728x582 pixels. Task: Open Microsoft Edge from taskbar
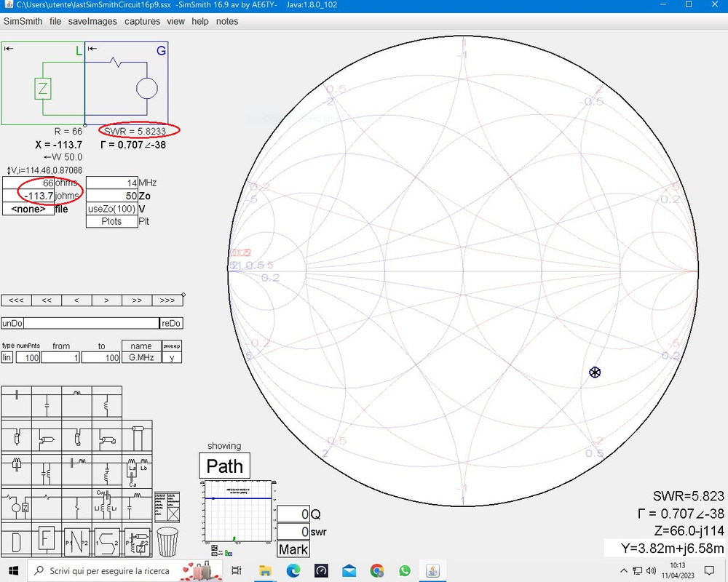[x=293, y=570]
